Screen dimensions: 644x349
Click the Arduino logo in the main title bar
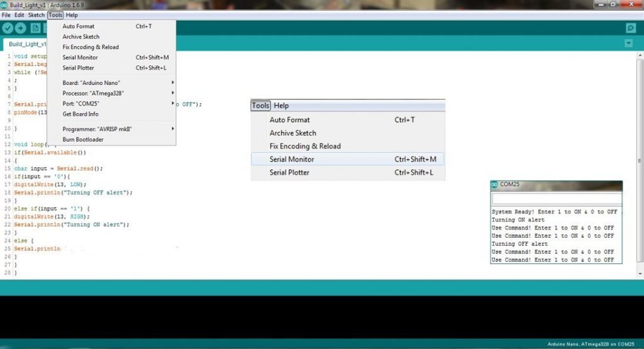4,4
